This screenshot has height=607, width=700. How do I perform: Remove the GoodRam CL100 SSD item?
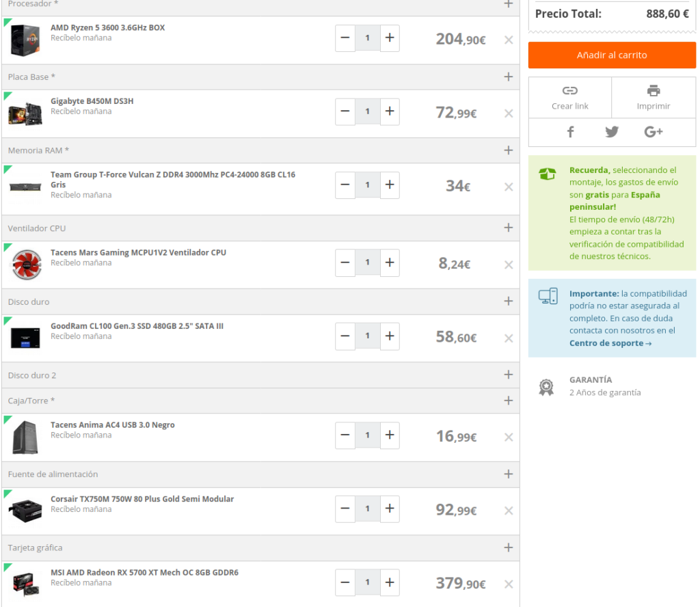click(509, 338)
